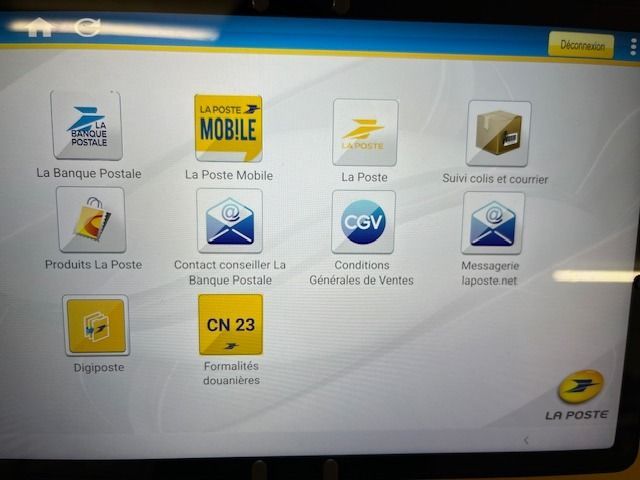
Task: Open the three-dot overflow menu
Action: click(x=633, y=47)
